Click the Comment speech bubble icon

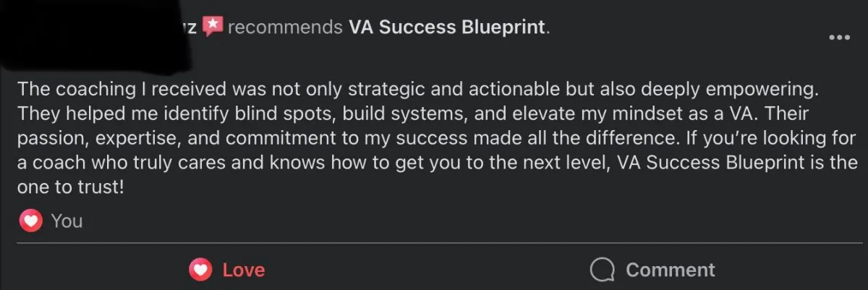tap(603, 270)
